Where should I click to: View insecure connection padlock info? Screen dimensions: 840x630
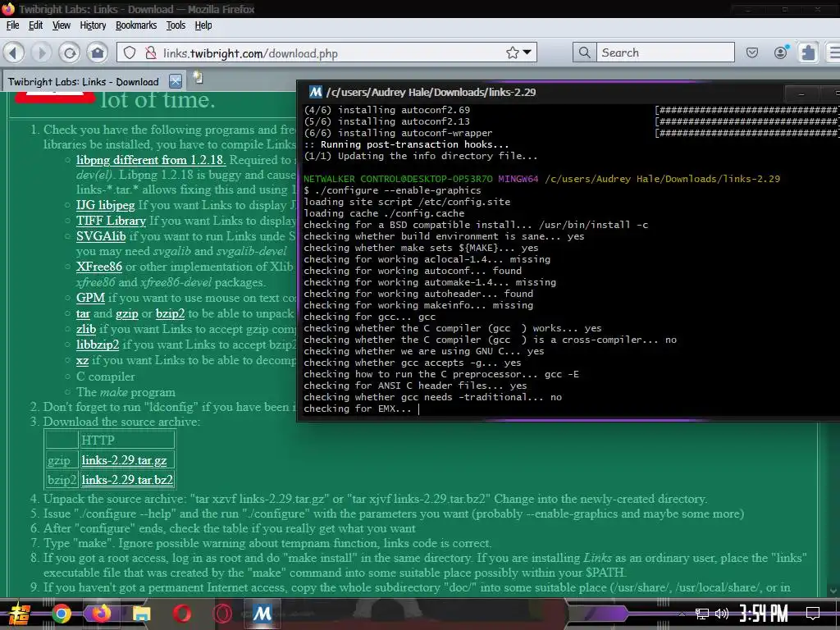pyautogui.click(x=151, y=52)
